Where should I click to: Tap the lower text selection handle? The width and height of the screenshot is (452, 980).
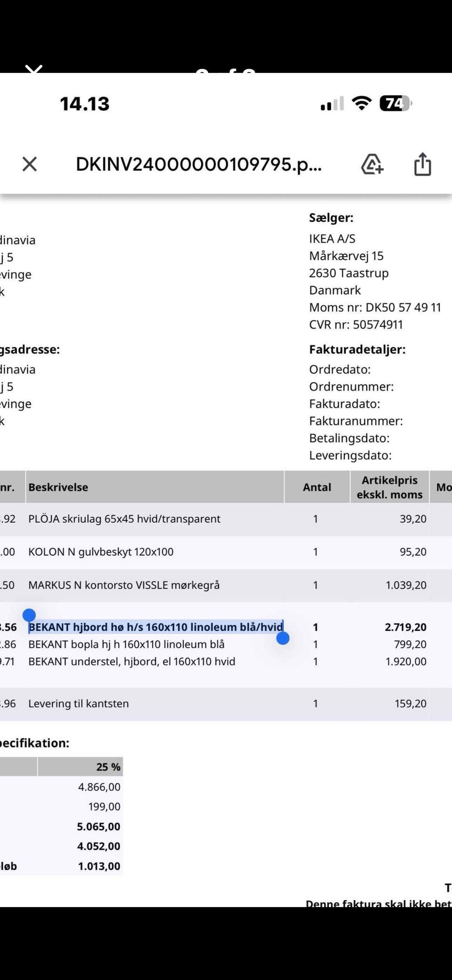(x=282, y=638)
